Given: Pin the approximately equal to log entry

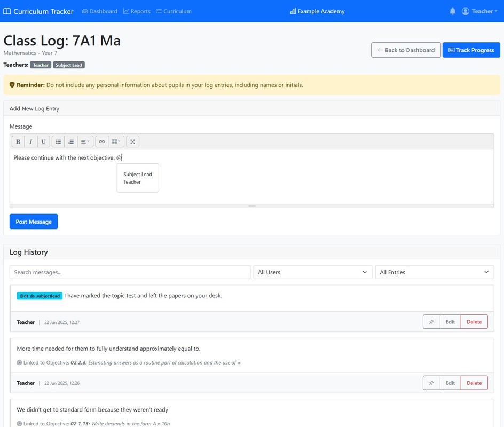Looking at the screenshot, I should [431, 383].
